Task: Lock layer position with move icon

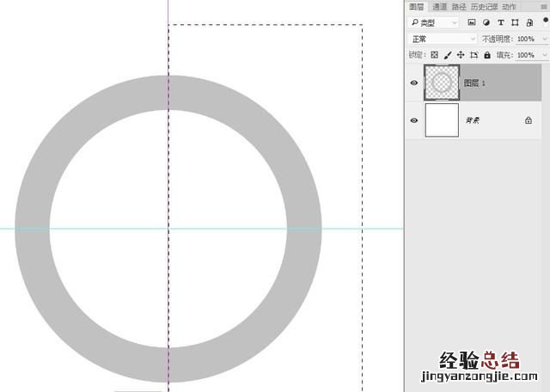Action: 461,55
